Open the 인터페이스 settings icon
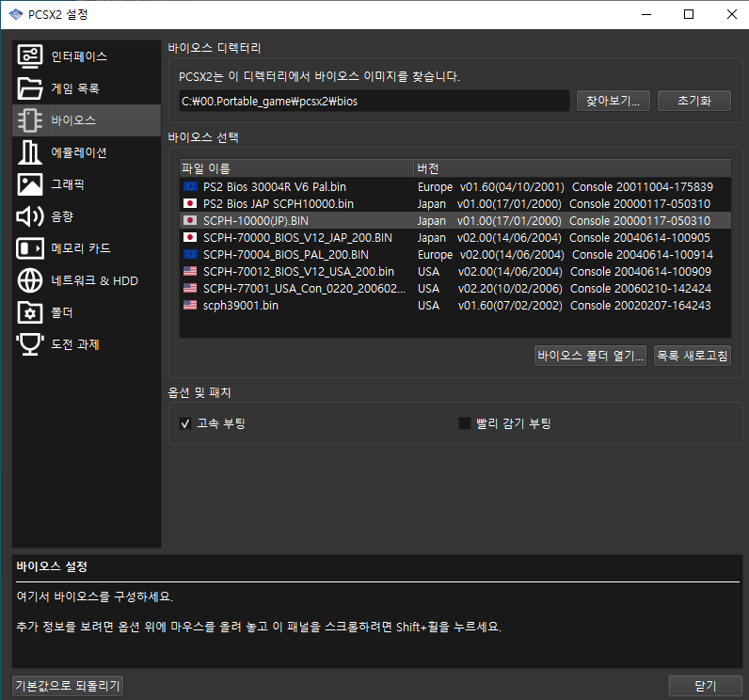749x700 pixels. 29,56
